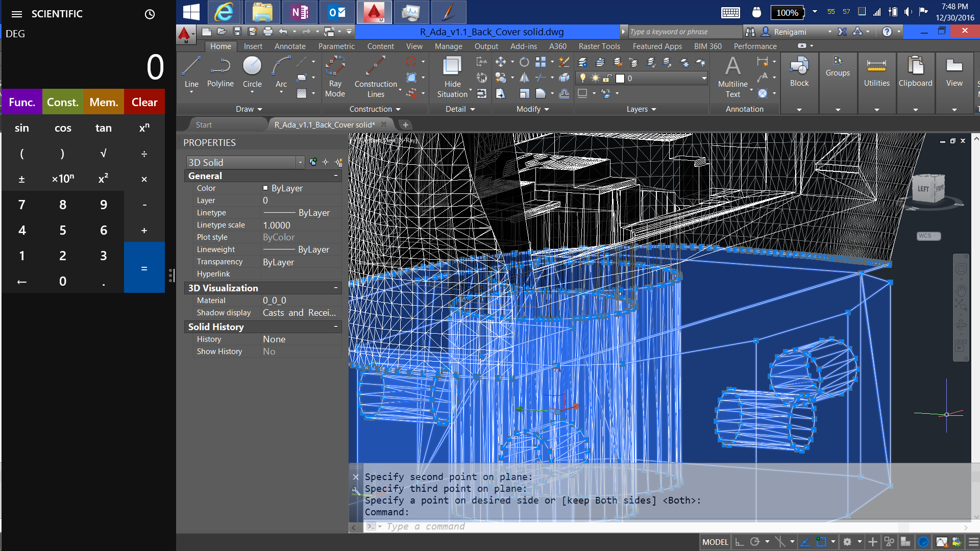Toggle the light bulb layer visibility icon

coord(583,78)
